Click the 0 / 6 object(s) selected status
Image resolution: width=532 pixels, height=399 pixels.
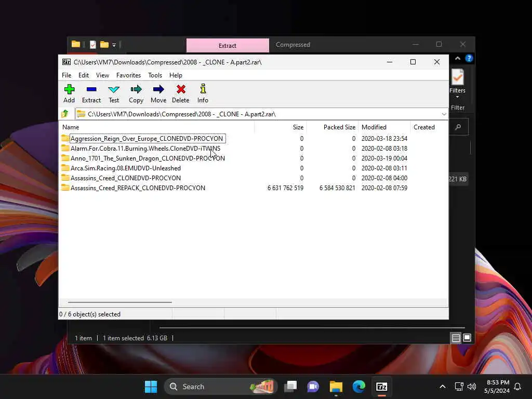pos(90,314)
